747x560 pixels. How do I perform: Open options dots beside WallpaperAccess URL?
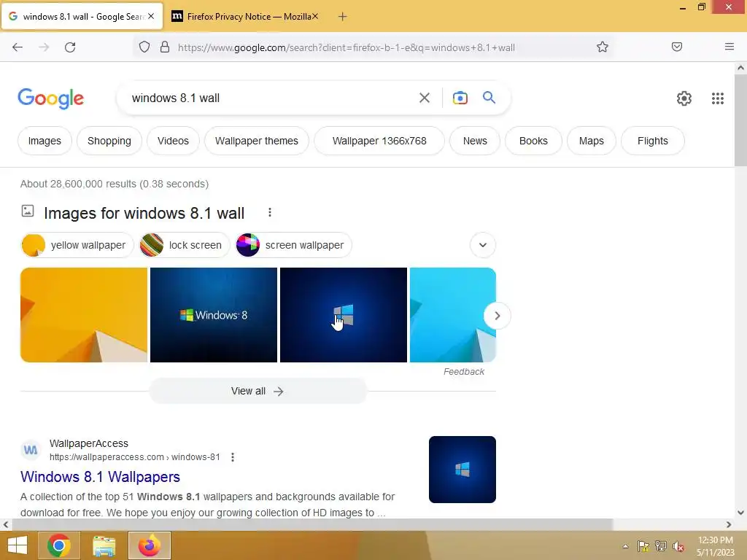(233, 457)
